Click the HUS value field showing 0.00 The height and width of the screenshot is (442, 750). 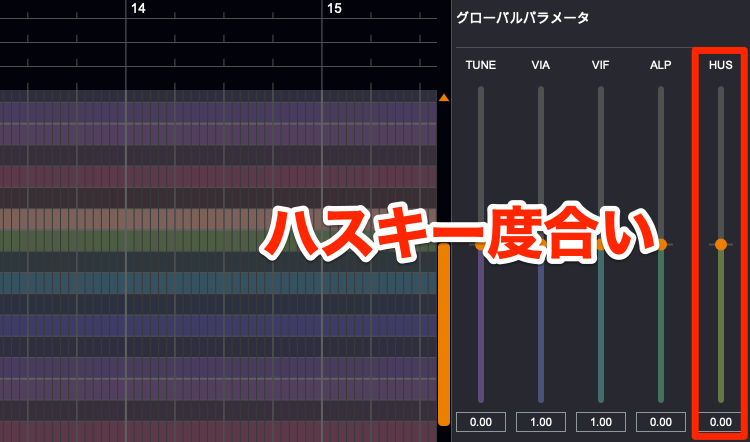[721, 422]
